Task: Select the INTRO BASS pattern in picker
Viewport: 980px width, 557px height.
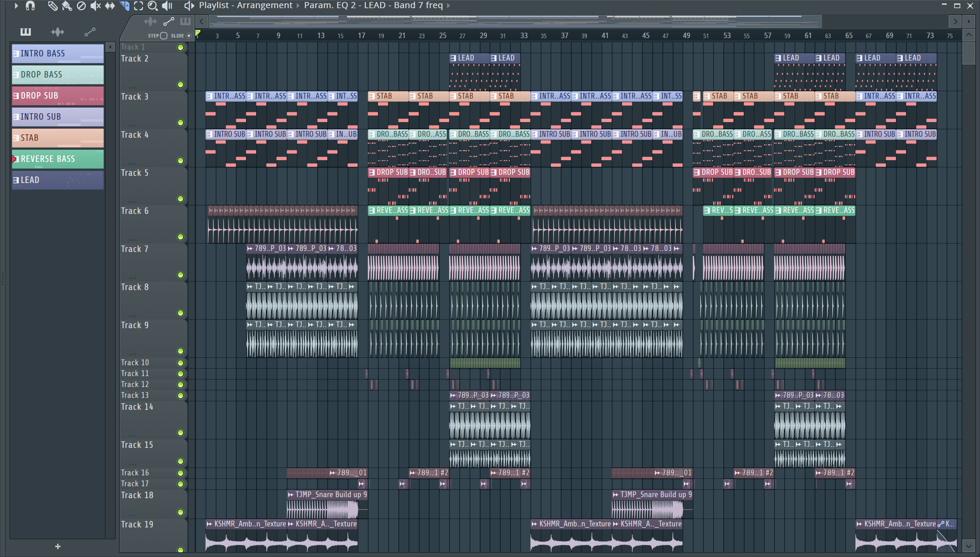Action: click(x=58, y=54)
